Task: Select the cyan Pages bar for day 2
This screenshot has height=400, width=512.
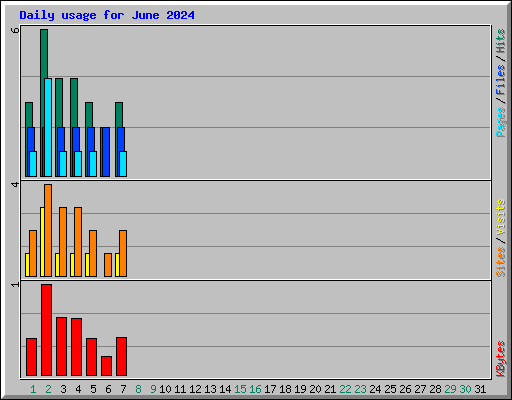Action: click(48, 127)
